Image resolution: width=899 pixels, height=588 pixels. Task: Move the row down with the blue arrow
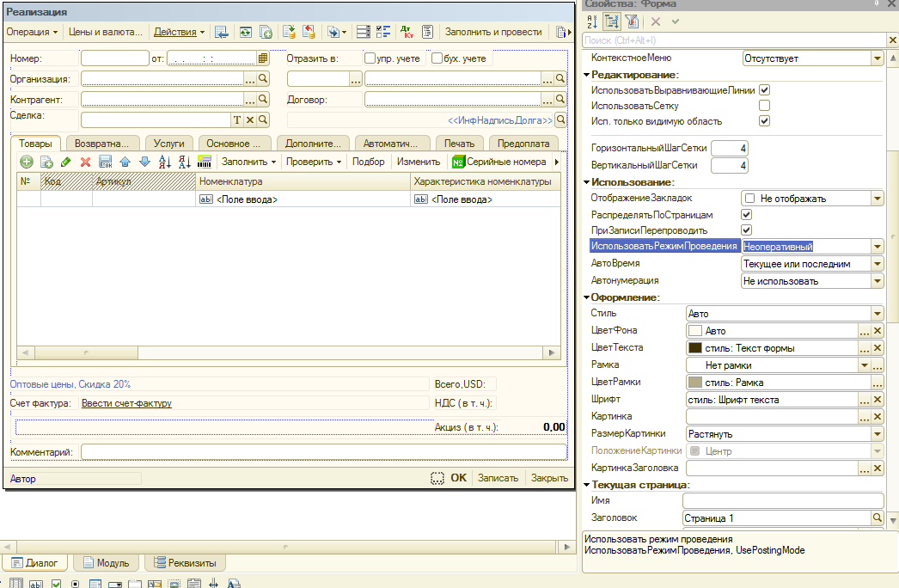tap(144, 162)
